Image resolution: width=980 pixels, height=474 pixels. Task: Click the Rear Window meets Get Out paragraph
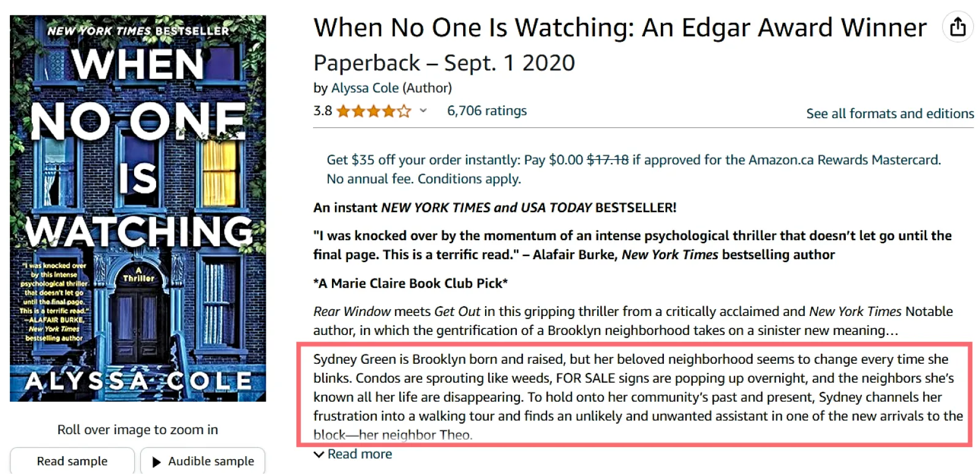click(632, 321)
